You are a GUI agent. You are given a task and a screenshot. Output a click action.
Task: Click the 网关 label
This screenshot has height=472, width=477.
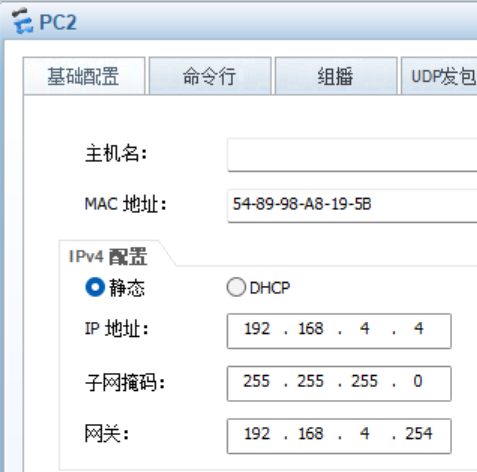107,434
